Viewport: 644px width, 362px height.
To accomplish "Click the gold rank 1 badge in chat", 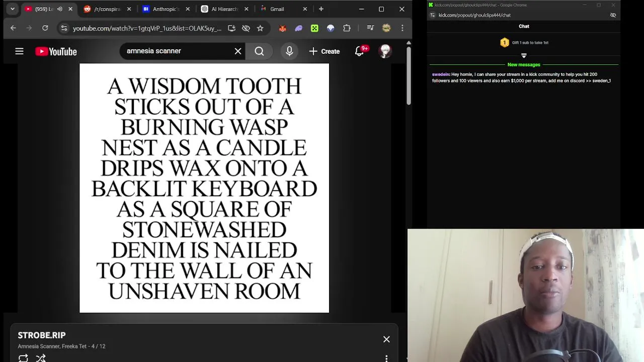I will coord(505,43).
